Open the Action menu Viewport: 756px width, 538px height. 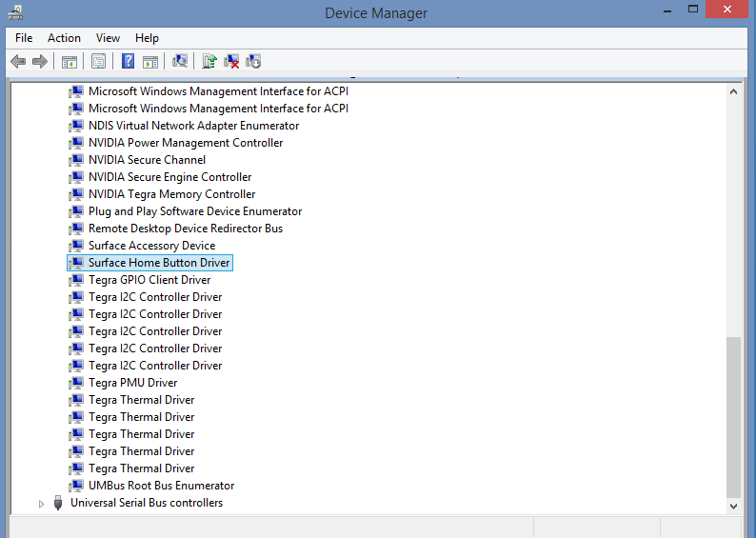coord(64,38)
